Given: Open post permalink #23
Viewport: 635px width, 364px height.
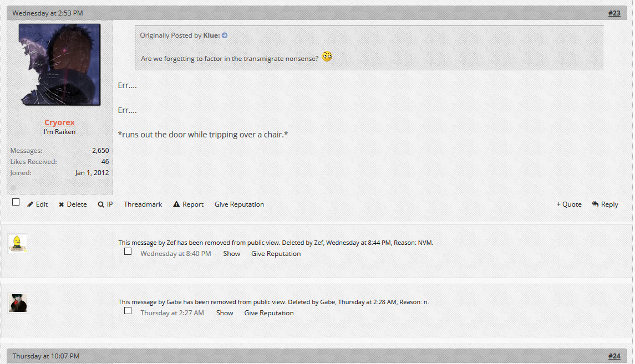Looking at the screenshot, I should [x=614, y=13].
